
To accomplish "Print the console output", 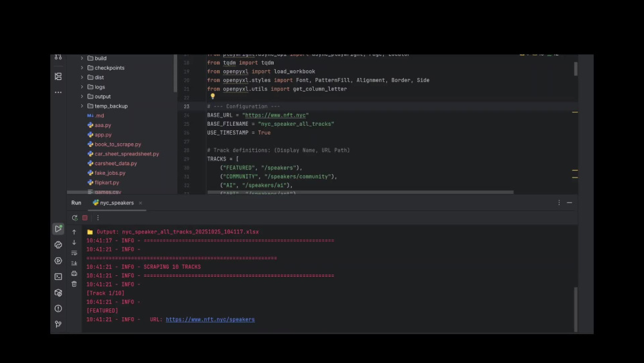I will (x=74, y=273).
